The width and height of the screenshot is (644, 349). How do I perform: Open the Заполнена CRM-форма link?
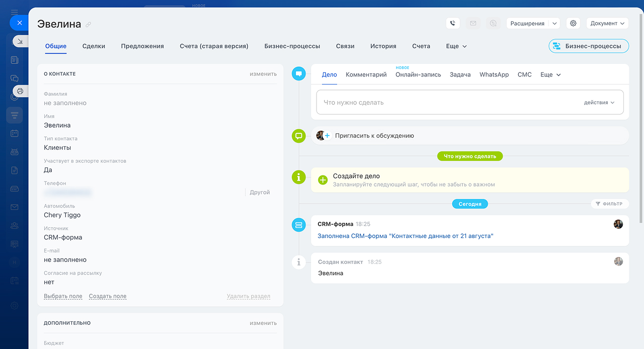pos(405,236)
